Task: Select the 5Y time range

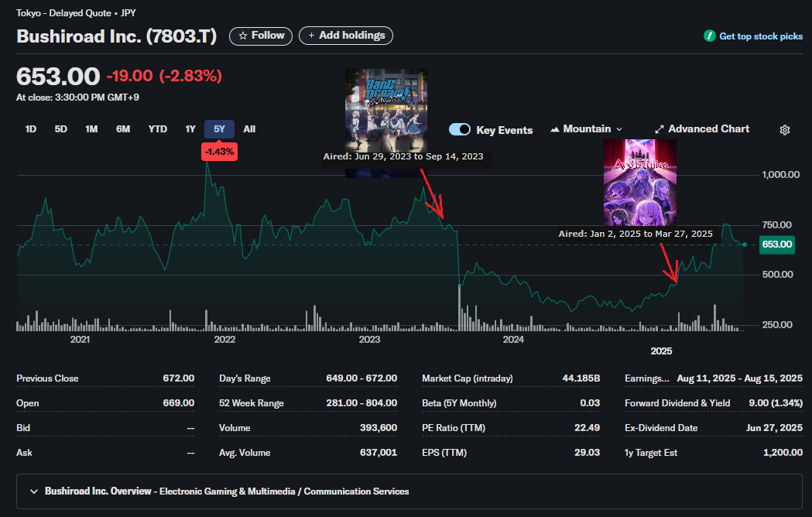Action: pyautogui.click(x=220, y=129)
